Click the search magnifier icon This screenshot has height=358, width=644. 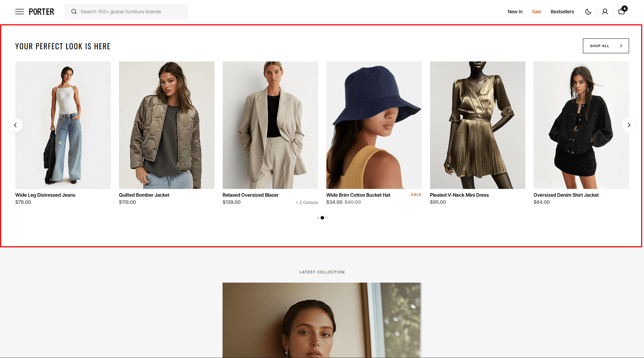click(x=74, y=12)
